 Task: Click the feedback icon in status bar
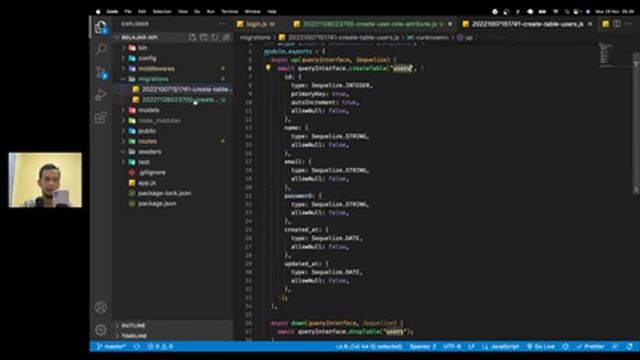615,347
